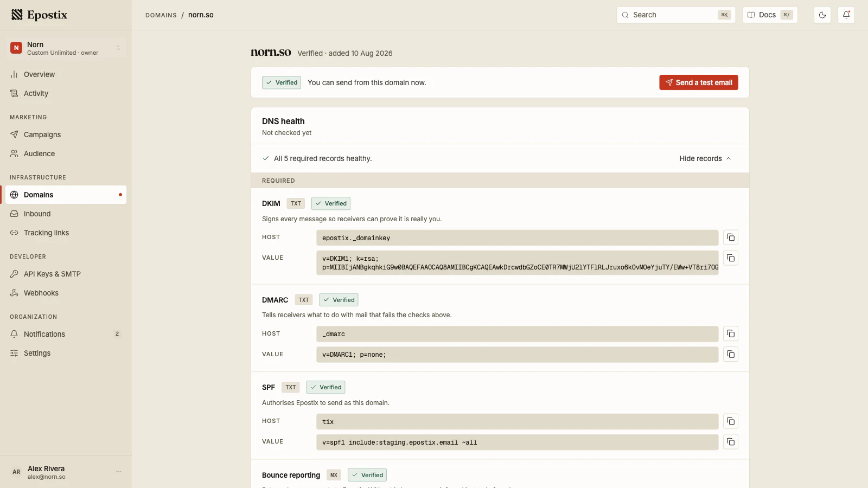Click 'All 5 required records healthy.' text

click(323, 158)
